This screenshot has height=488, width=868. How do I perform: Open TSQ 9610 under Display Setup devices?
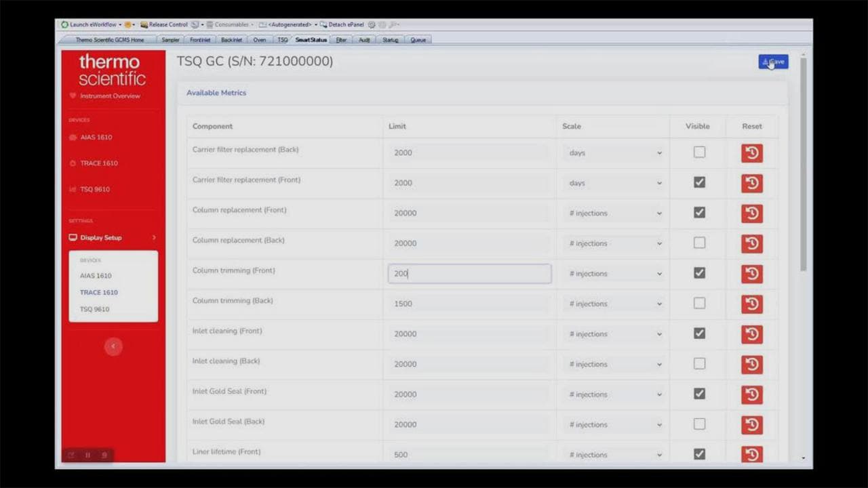[94, 309]
